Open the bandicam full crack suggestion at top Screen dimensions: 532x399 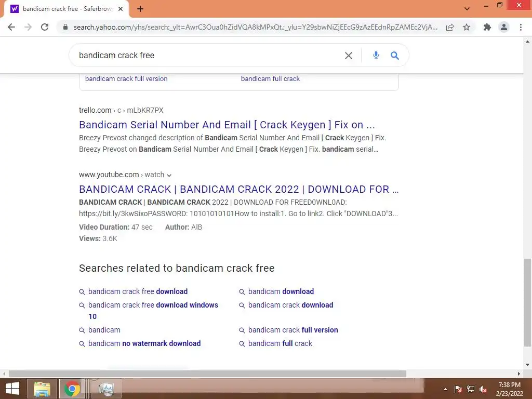270,79
